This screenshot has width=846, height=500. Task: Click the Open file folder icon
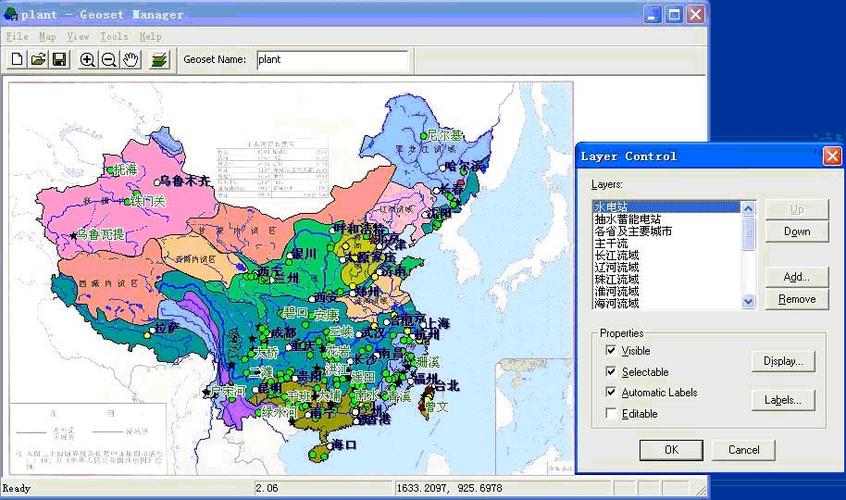coord(38,60)
